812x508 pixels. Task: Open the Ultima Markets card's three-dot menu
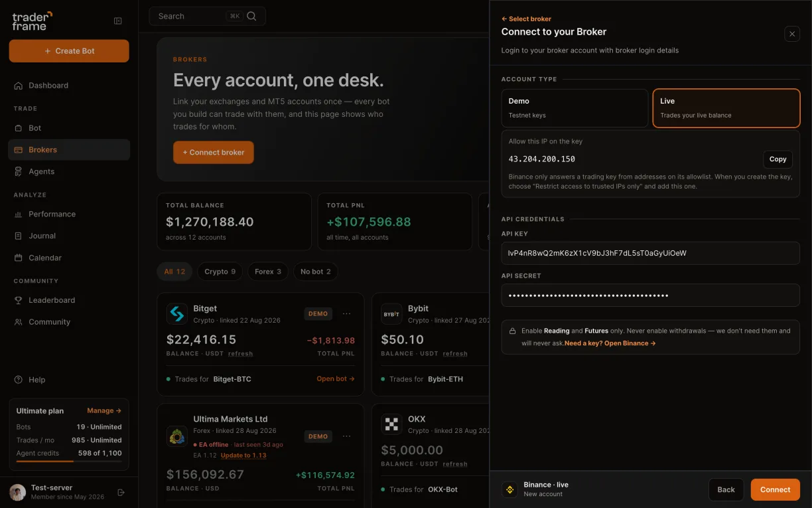(346, 436)
